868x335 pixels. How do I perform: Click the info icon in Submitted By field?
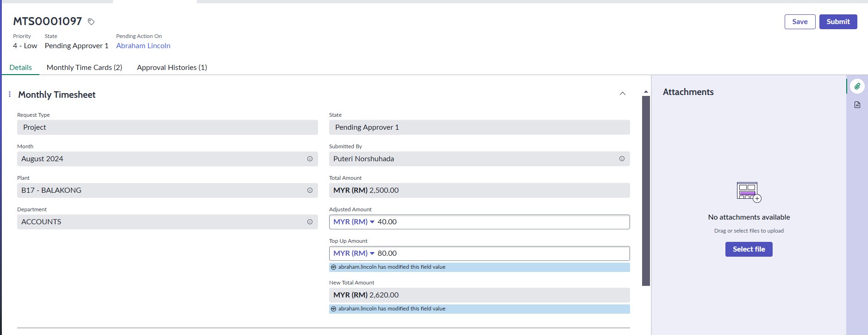[x=622, y=159]
